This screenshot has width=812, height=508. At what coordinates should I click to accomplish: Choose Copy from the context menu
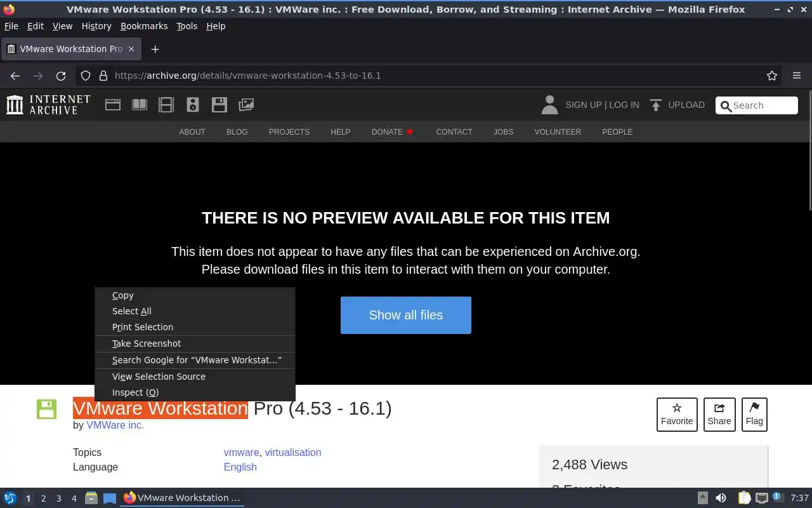(195, 295)
